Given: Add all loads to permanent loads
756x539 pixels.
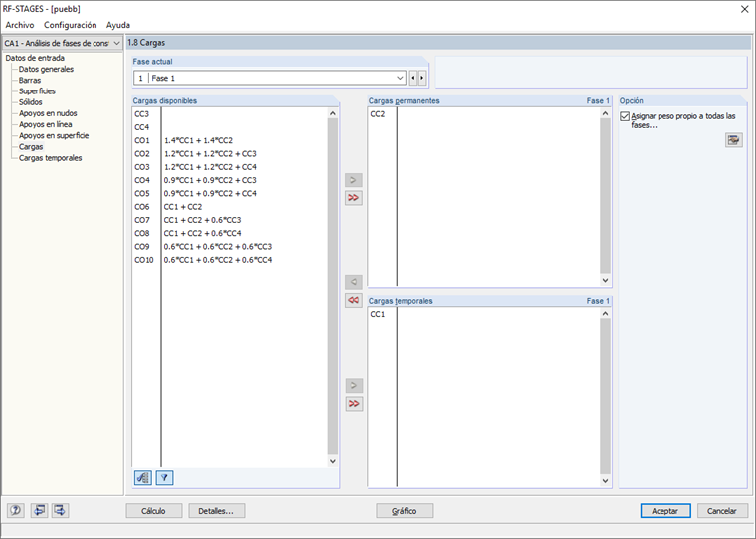Looking at the screenshot, I should click(x=354, y=198).
